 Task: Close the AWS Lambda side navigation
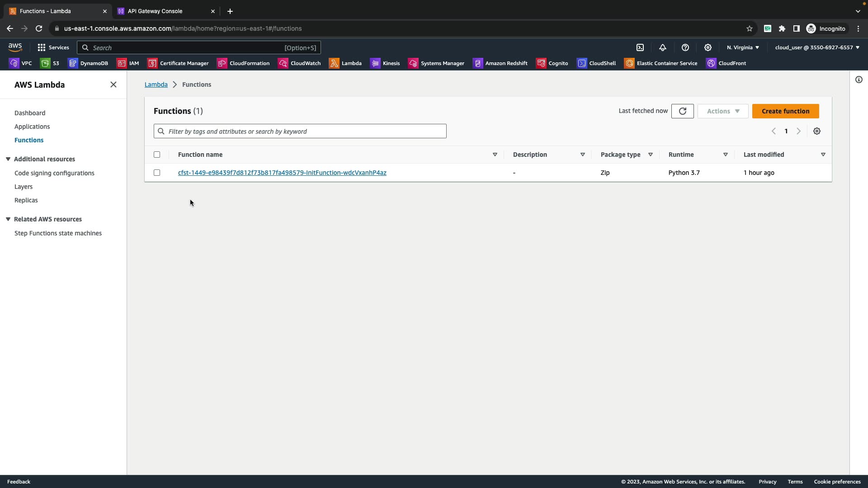(113, 85)
